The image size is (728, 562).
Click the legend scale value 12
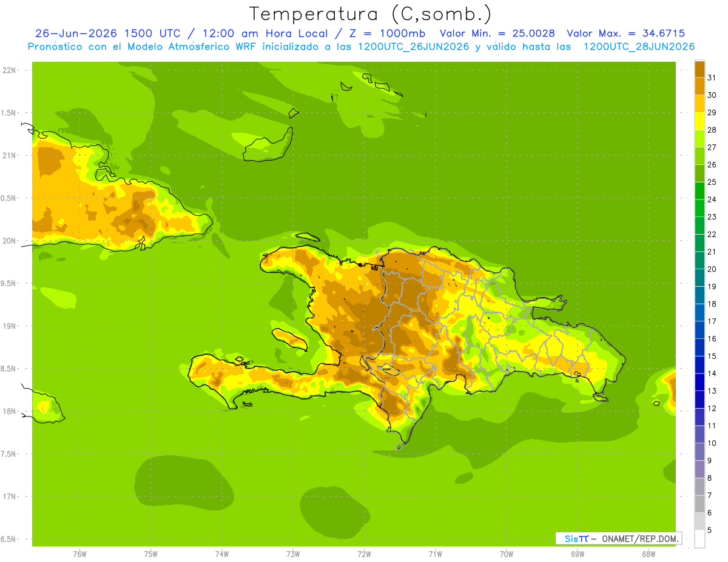pos(712,408)
